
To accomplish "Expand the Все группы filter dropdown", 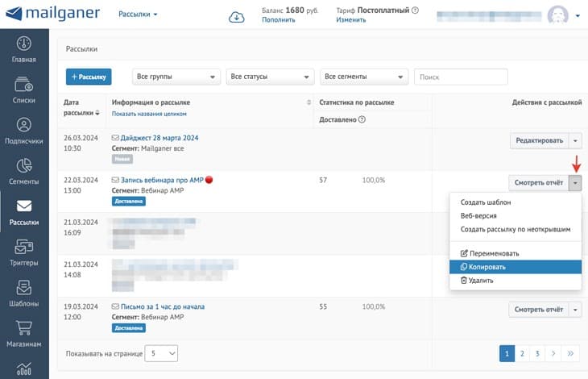I will (x=176, y=77).
